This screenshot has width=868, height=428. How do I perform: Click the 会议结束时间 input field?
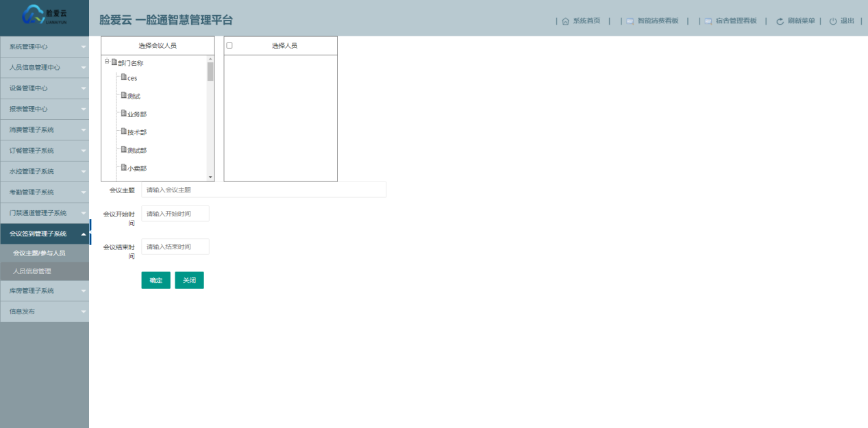click(175, 247)
